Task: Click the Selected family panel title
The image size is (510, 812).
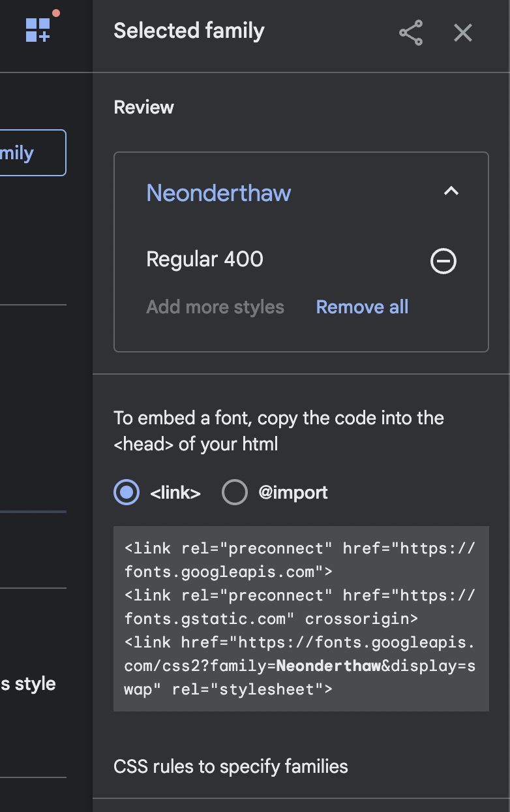Action: click(189, 31)
